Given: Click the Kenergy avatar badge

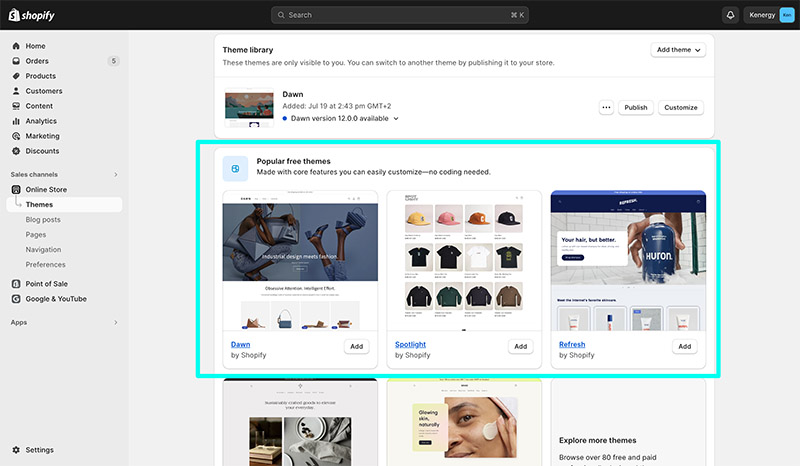Looking at the screenshot, I should (x=787, y=15).
